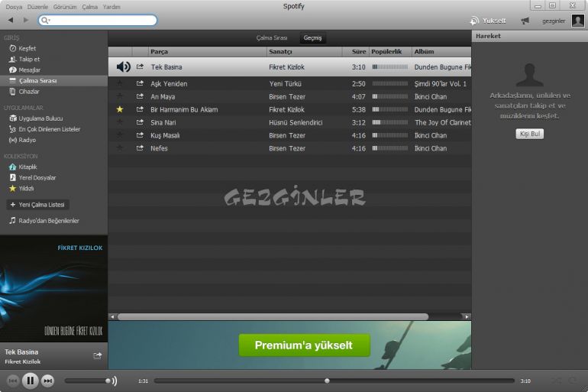The height and width of the screenshot is (392, 588).
Task: Pause the playback
Action: pos(31,381)
